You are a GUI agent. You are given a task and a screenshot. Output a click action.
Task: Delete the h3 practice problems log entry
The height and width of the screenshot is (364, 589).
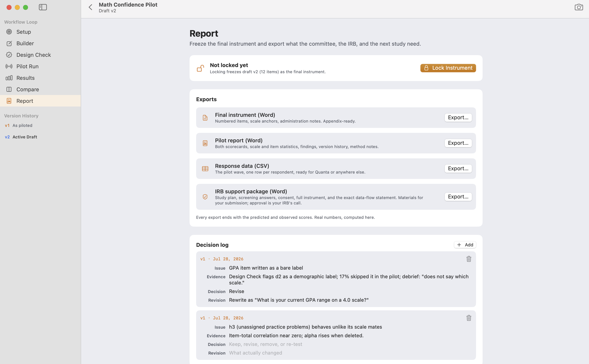pyautogui.click(x=469, y=318)
